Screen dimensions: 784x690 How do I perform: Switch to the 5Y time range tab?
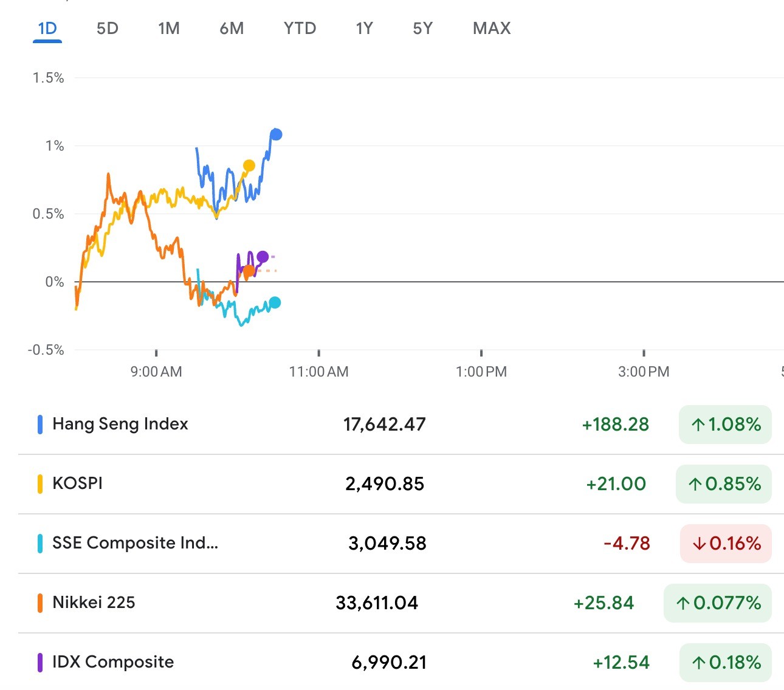423,29
